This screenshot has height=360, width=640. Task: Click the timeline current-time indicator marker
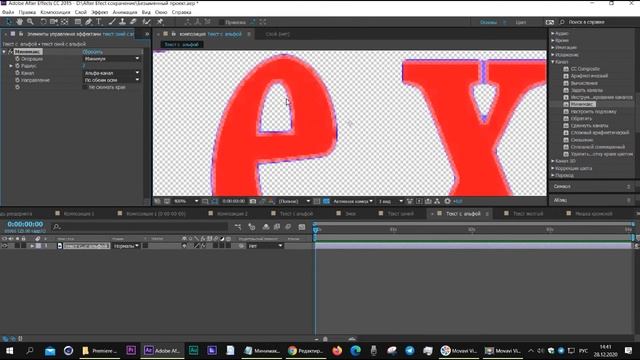click(315, 230)
